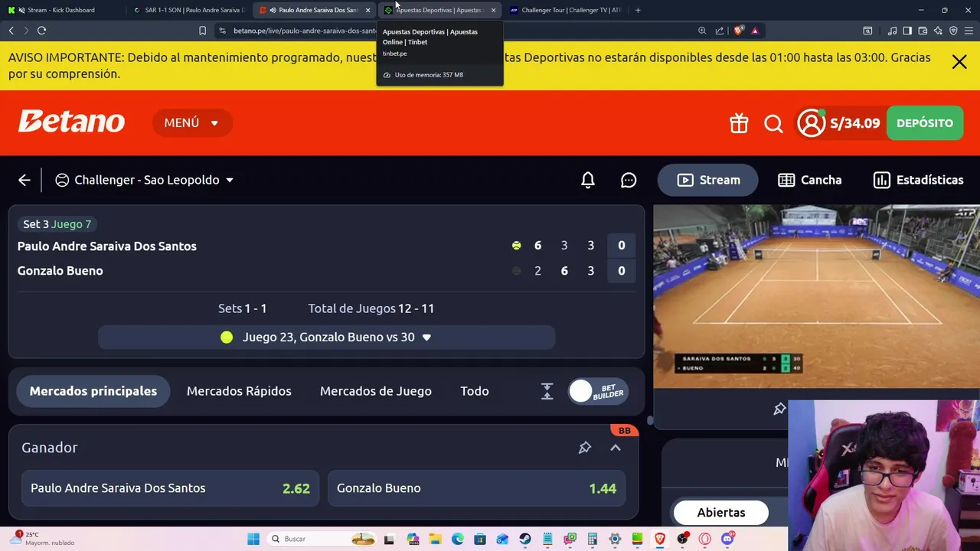Screen dimensions: 980x551
Task: Click Total de Juegos 12 - 11
Action: point(371,308)
